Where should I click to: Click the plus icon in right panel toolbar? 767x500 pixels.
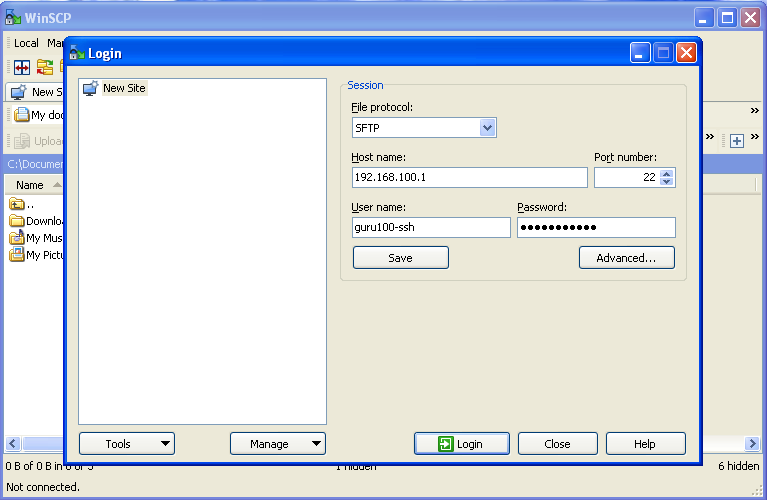pyautogui.click(x=737, y=141)
